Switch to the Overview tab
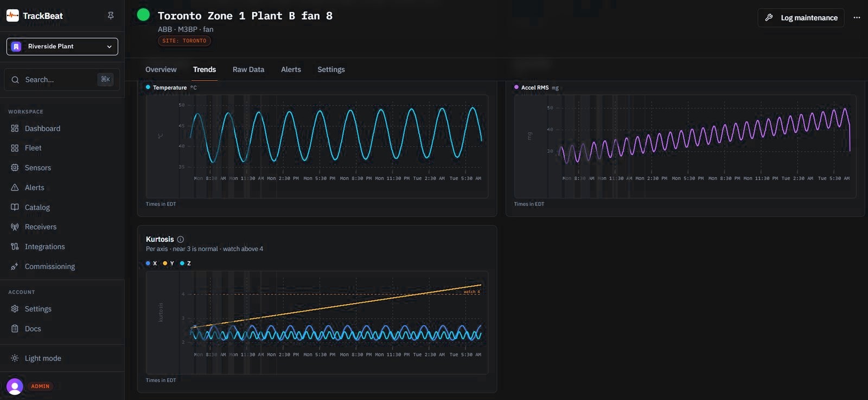This screenshot has height=400, width=868. 161,69
